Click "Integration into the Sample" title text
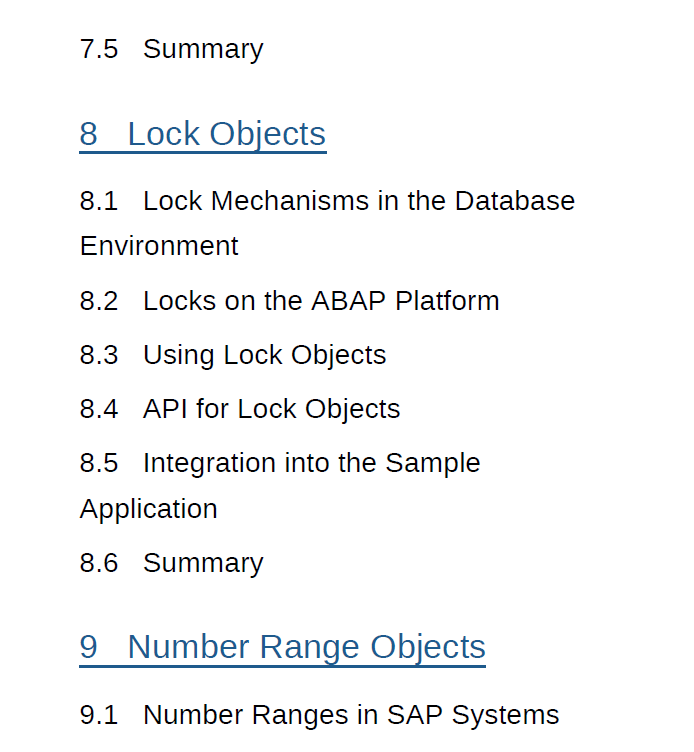 click(311, 463)
